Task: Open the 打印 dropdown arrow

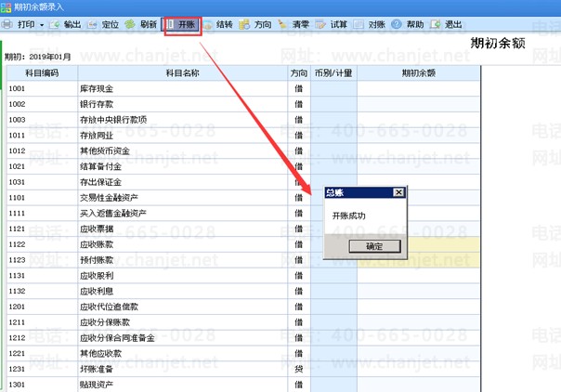Action: 42,24
